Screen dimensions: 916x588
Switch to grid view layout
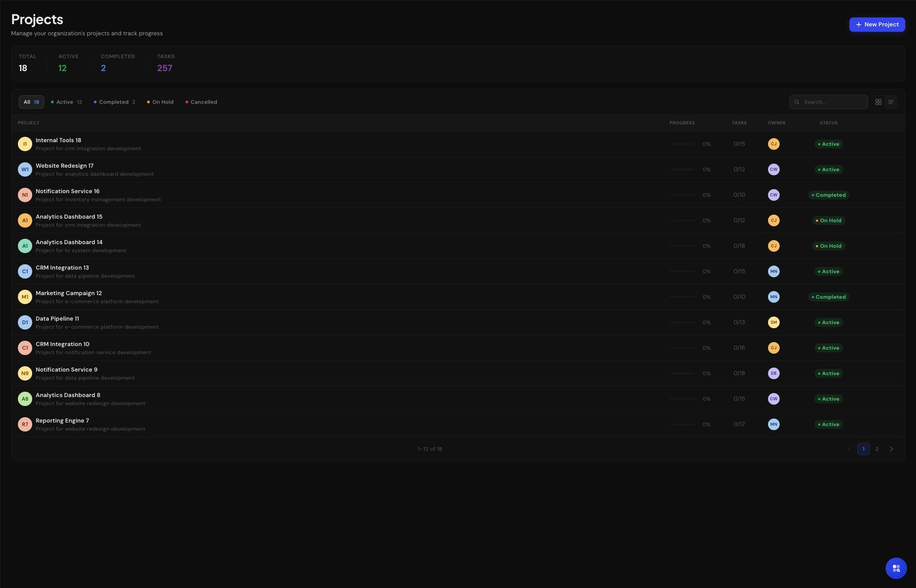[878, 102]
